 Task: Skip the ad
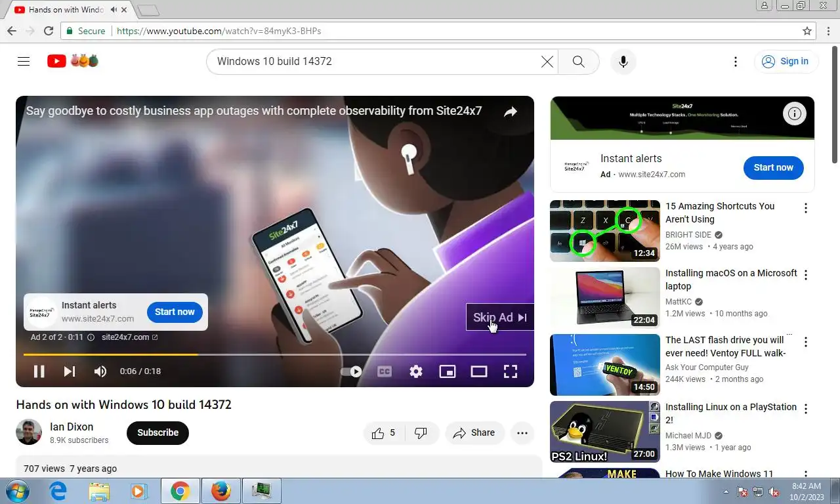click(x=500, y=318)
